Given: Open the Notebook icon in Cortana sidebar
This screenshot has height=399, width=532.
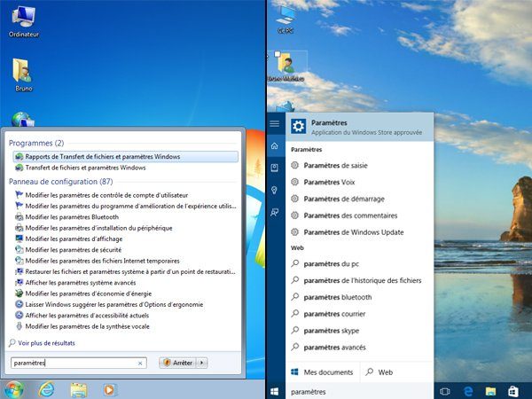Looking at the screenshot, I should [275, 168].
